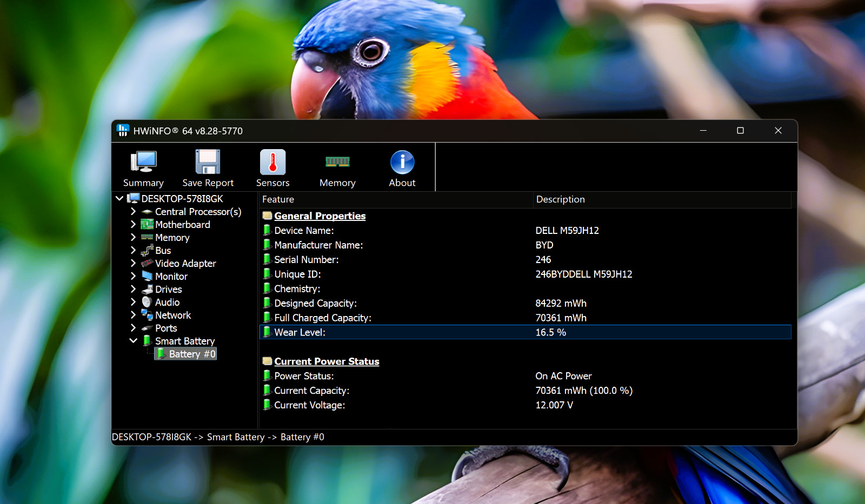Expand the Central Processor(s) node
This screenshot has width=865, height=504.
pos(133,211)
